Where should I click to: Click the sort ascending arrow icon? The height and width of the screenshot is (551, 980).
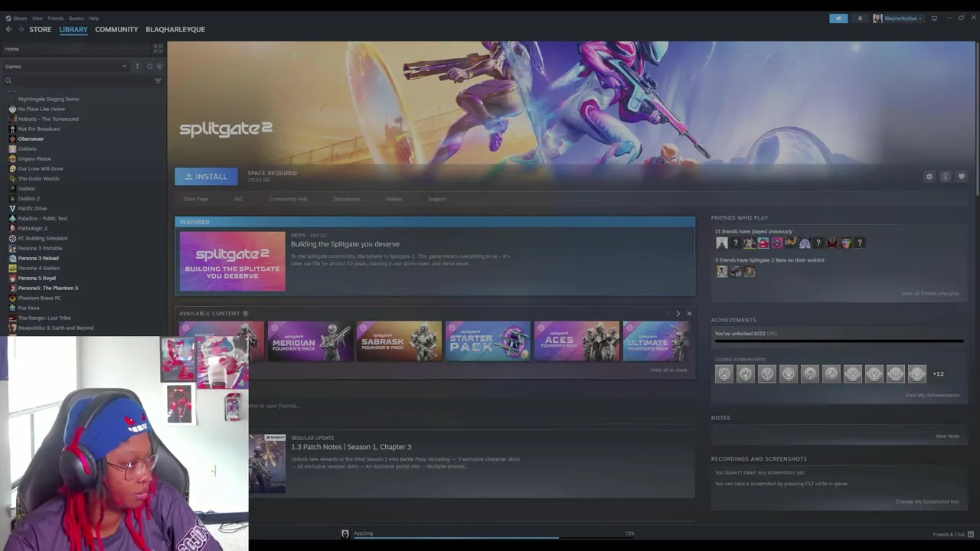point(137,67)
